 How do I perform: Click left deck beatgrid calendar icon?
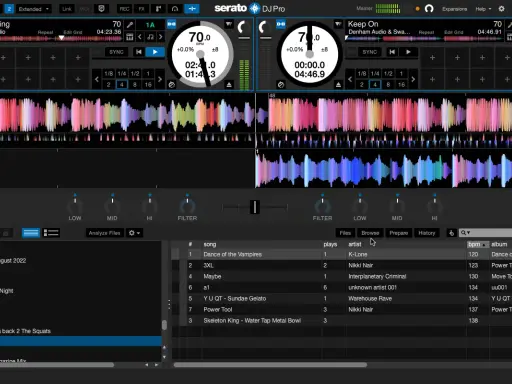(x=130, y=37)
